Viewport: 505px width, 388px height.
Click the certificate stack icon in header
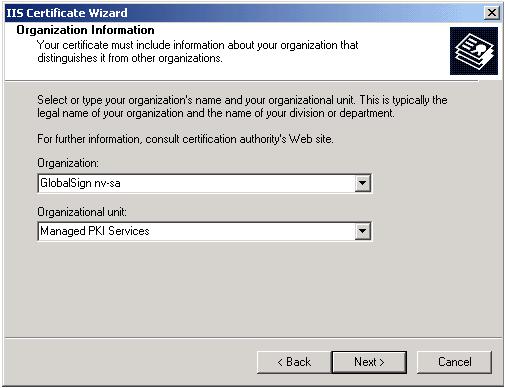click(474, 51)
